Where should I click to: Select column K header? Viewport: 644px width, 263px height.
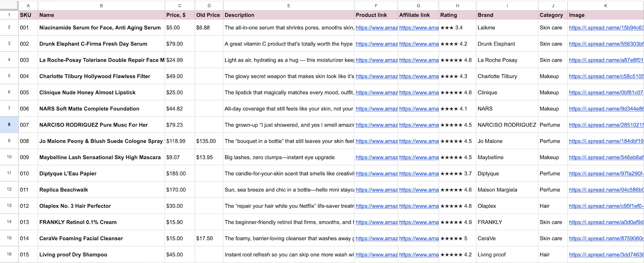pos(606,5)
